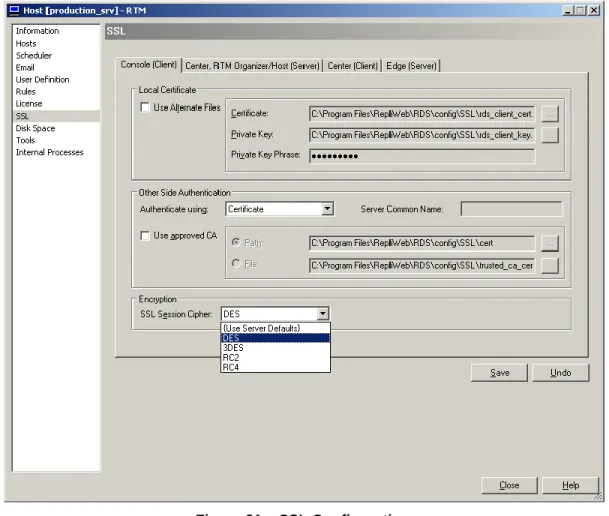Switch to the Center (Client) tab
This screenshot has width=609, height=516.
pyautogui.click(x=352, y=66)
